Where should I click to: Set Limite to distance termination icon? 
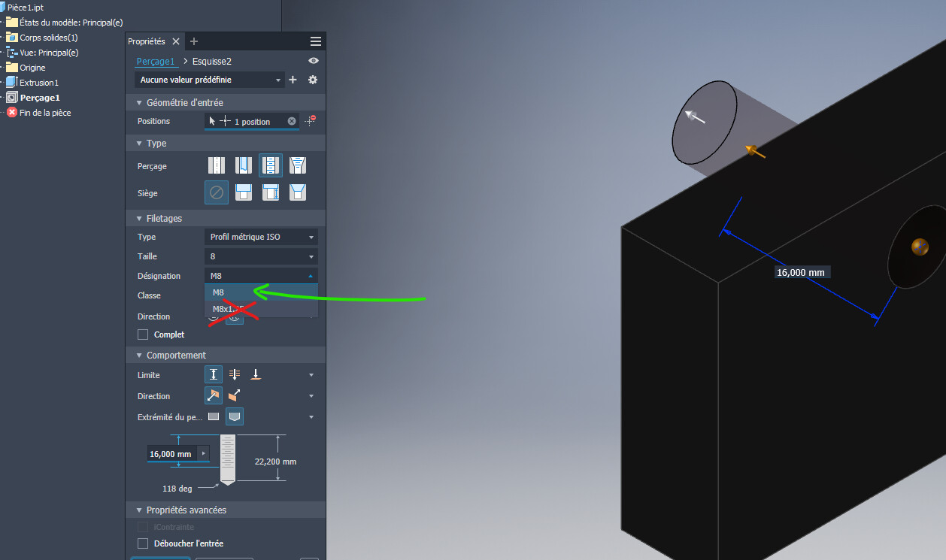coord(214,374)
